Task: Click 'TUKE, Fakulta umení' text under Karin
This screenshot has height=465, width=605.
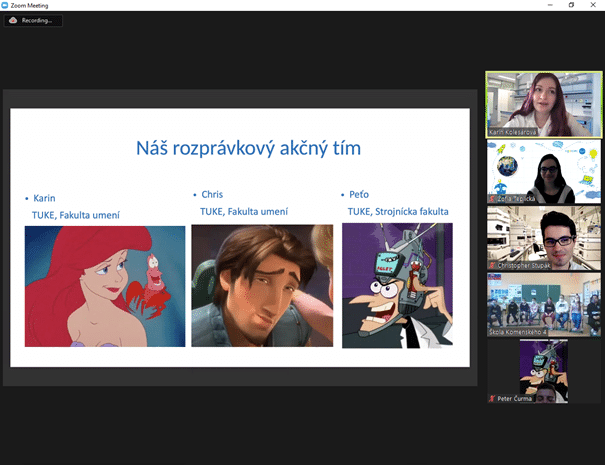Action: click(76, 215)
